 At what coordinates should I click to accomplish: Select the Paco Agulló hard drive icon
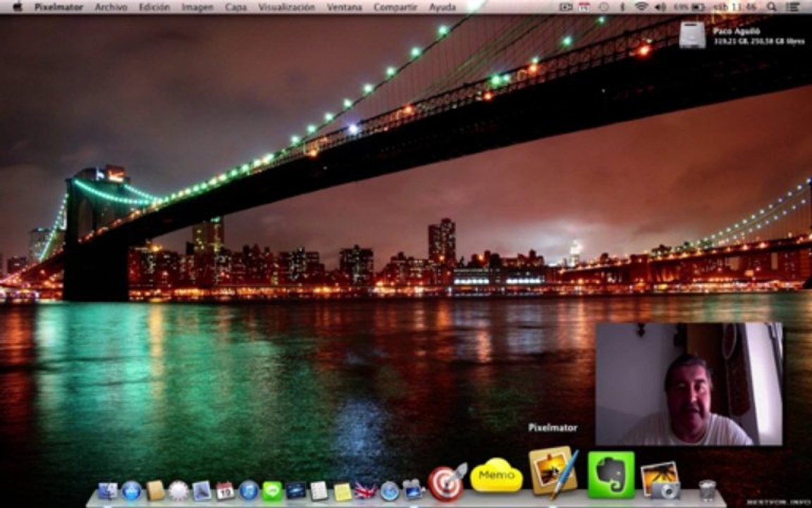[x=692, y=35]
